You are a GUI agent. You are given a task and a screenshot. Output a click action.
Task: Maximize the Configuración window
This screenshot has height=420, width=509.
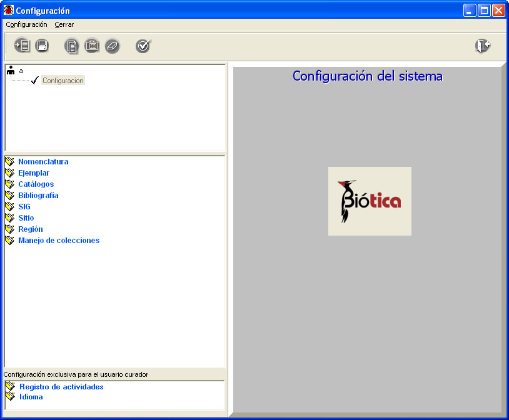point(484,11)
